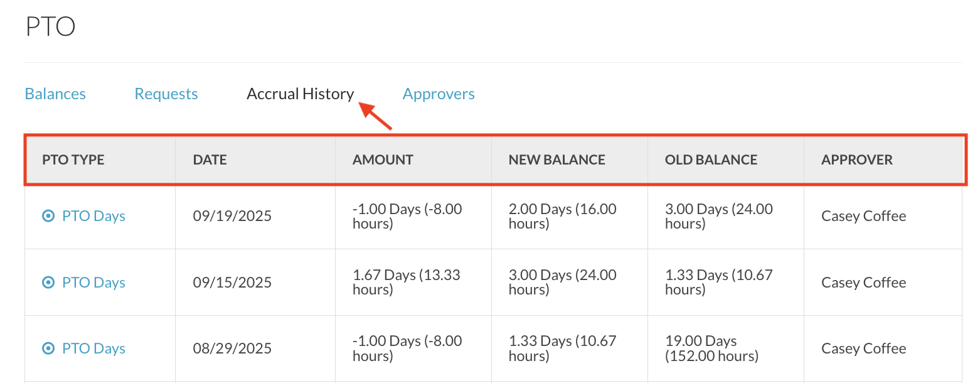Switch to the Requests tab
The height and width of the screenshot is (383, 980).
point(166,94)
